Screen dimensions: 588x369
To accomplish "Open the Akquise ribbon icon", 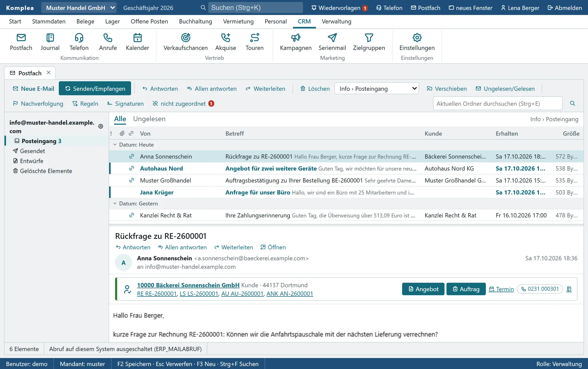I will click(x=226, y=42).
